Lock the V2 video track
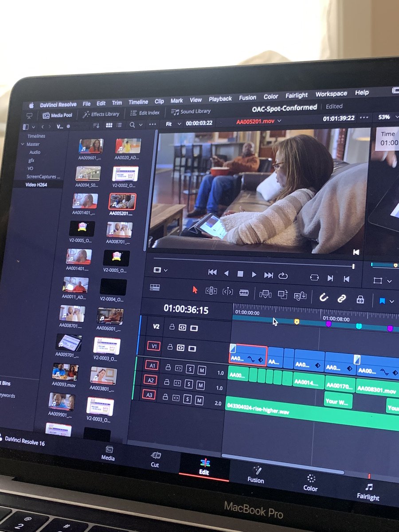The width and height of the screenshot is (399, 532). (x=172, y=327)
